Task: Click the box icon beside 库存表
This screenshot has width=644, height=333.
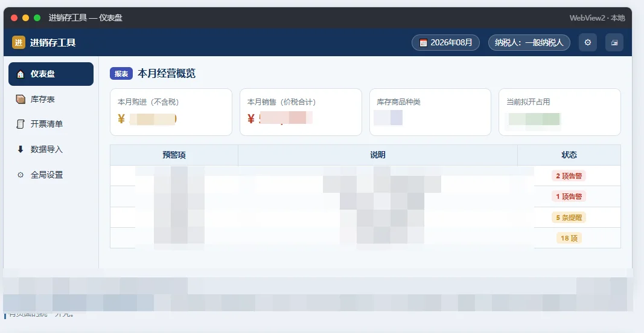Action: [x=20, y=99]
